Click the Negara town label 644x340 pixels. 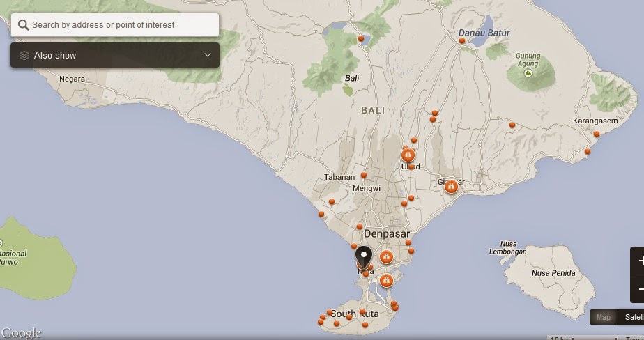[x=72, y=79]
